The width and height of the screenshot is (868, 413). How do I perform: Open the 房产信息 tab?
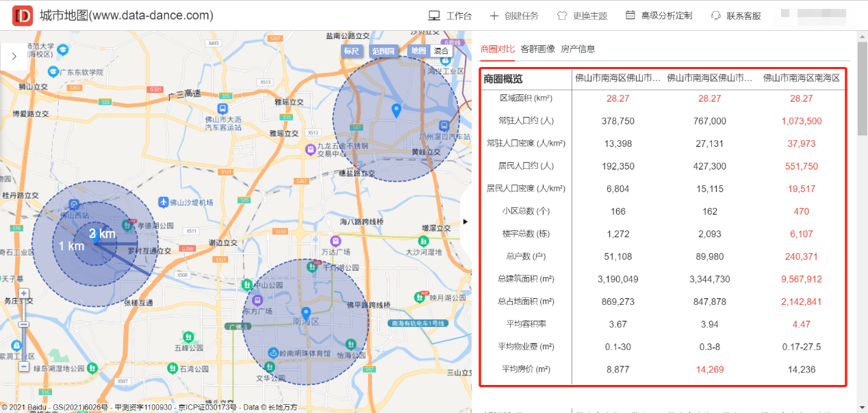pyautogui.click(x=579, y=49)
